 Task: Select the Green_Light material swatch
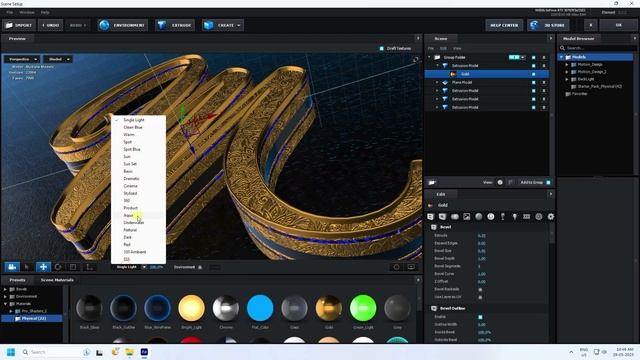[363, 308]
